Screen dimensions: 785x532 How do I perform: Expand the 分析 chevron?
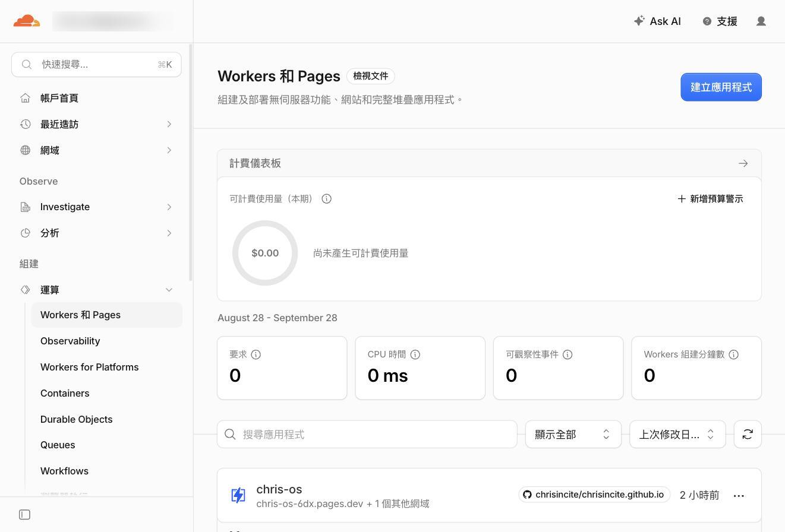pyautogui.click(x=169, y=233)
